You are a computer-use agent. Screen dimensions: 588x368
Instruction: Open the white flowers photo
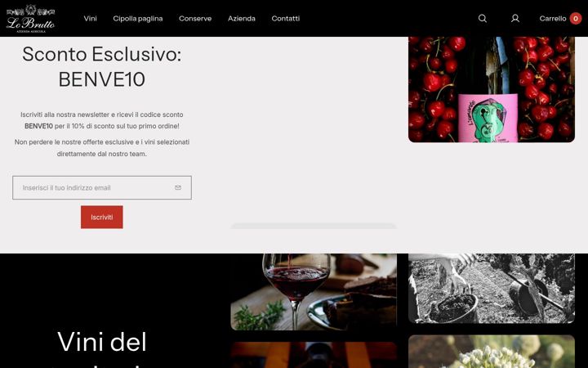(492, 352)
